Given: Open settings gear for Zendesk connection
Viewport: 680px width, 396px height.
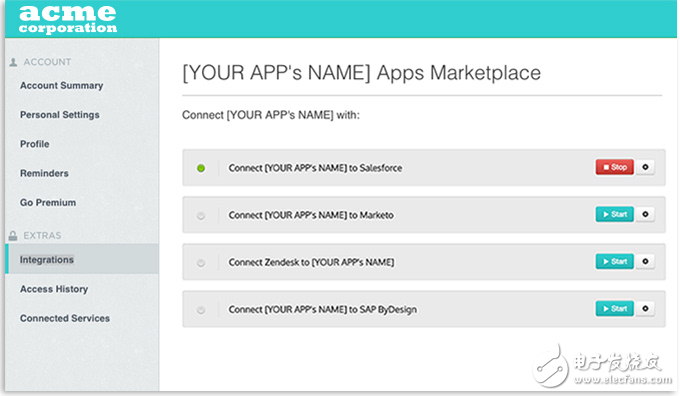Looking at the screenshot, I should click(645, 262).
